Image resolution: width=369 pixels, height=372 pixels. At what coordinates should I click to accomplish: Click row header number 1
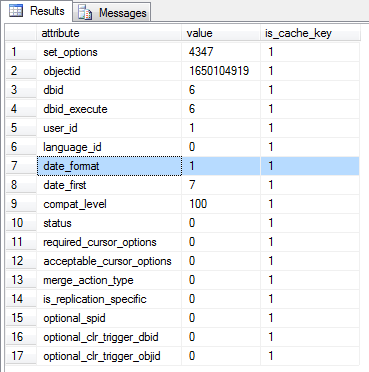(x=21, y=52)
